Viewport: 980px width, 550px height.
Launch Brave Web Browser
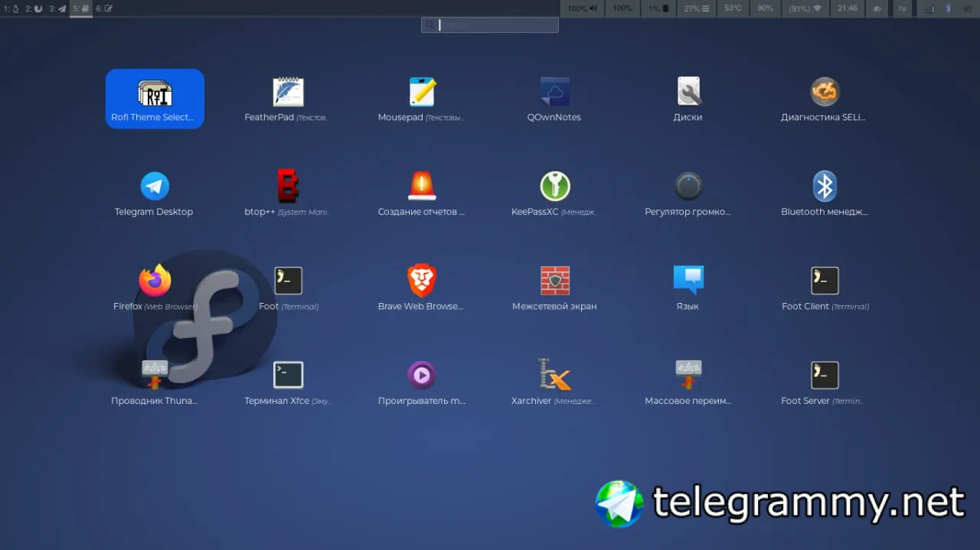point(421,288)
